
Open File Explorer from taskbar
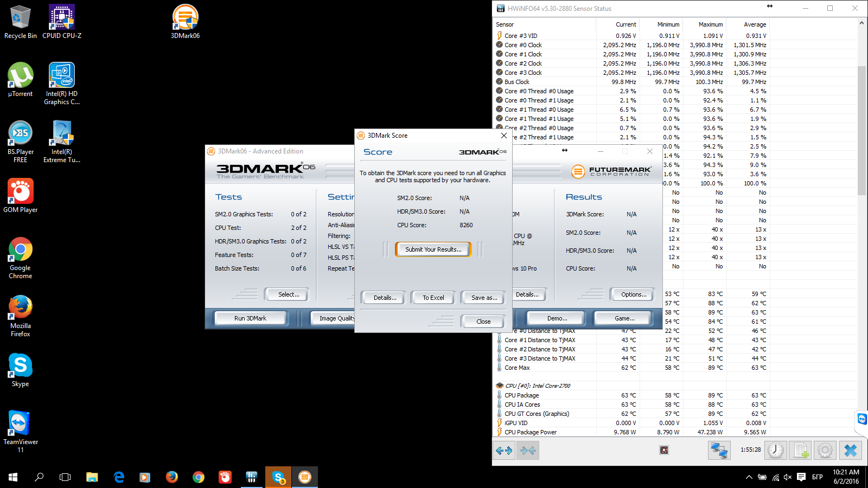[92, 477]
